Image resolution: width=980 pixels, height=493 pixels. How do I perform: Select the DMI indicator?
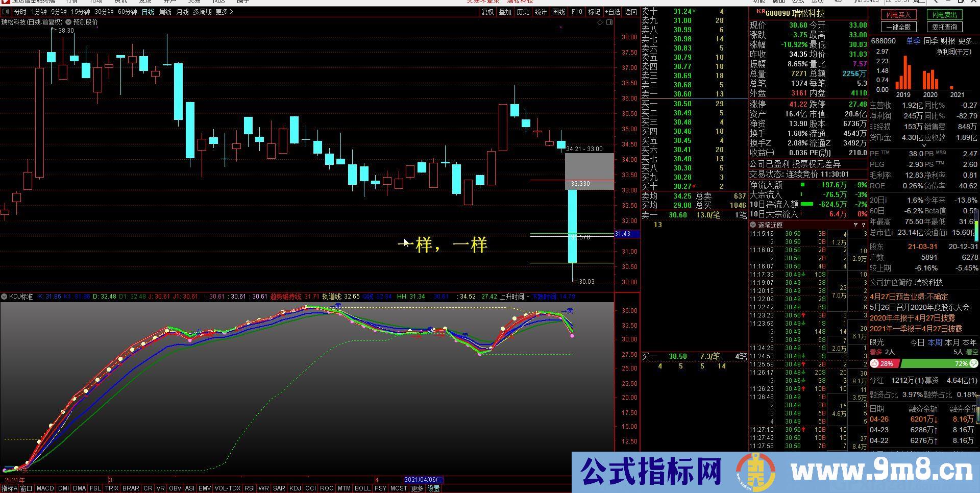pos(63,488)
